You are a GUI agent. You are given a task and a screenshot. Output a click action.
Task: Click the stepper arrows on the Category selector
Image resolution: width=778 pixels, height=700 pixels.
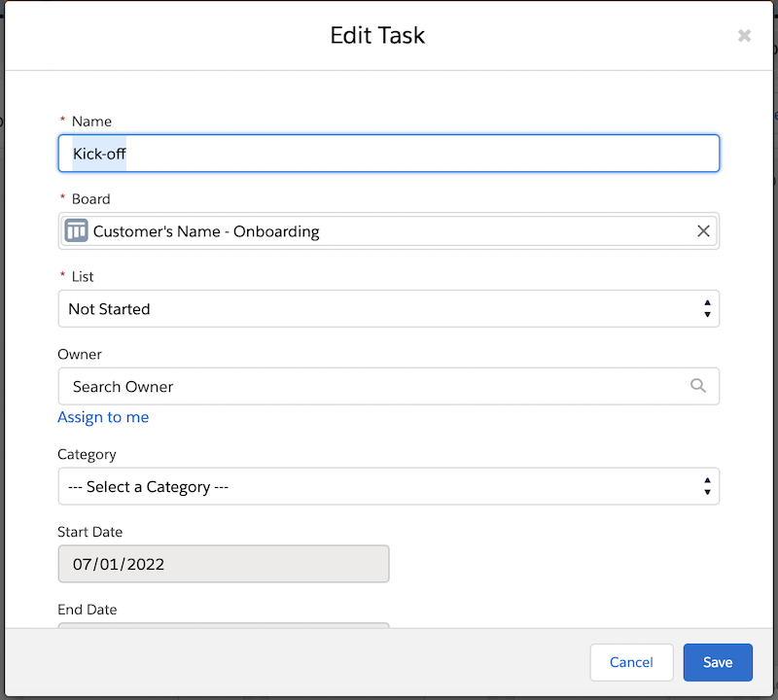click(707, 486)
